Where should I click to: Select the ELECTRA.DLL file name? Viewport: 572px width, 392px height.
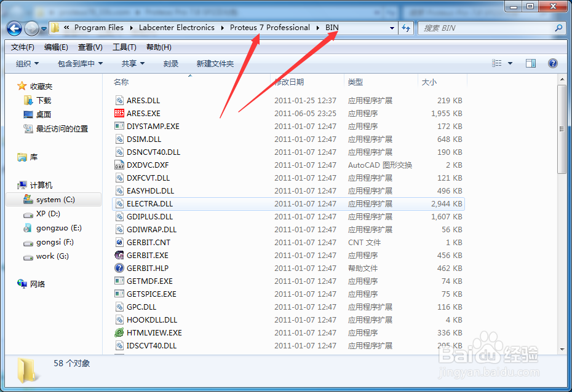pos(149,204)
